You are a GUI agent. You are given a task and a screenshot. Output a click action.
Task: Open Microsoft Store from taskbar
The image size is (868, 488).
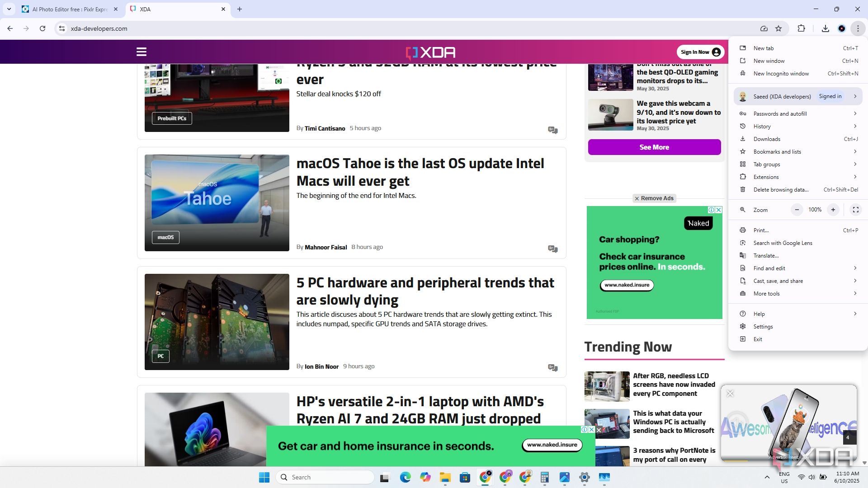(465, 477)
